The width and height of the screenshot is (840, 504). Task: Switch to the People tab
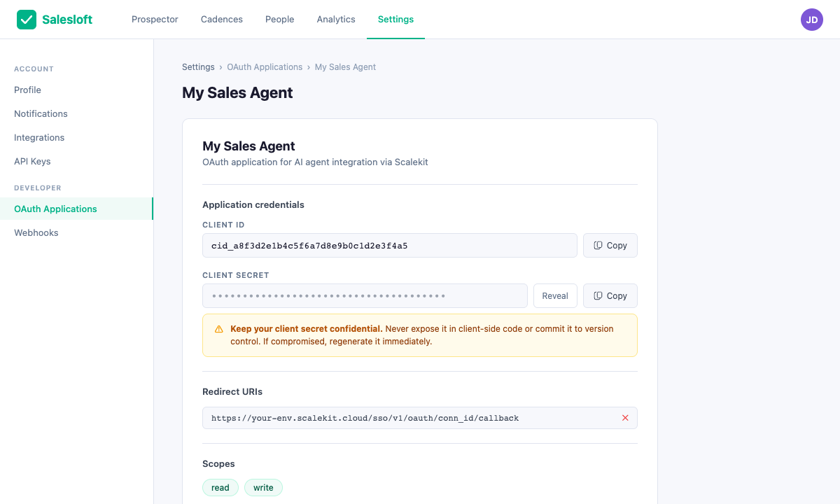pyautogui.click(x=280, y=20)
